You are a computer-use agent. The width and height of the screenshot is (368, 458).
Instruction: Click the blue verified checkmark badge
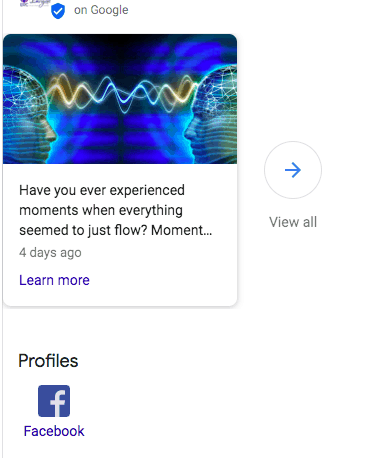click(x=58, y=11)
